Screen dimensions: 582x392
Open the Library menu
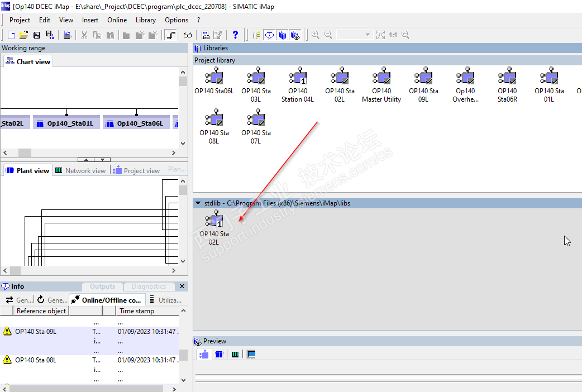(145, 20)
